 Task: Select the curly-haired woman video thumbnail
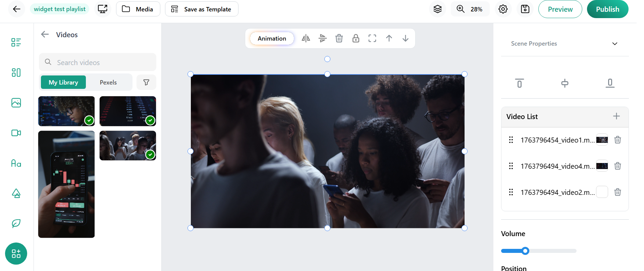tap(66, 111)
